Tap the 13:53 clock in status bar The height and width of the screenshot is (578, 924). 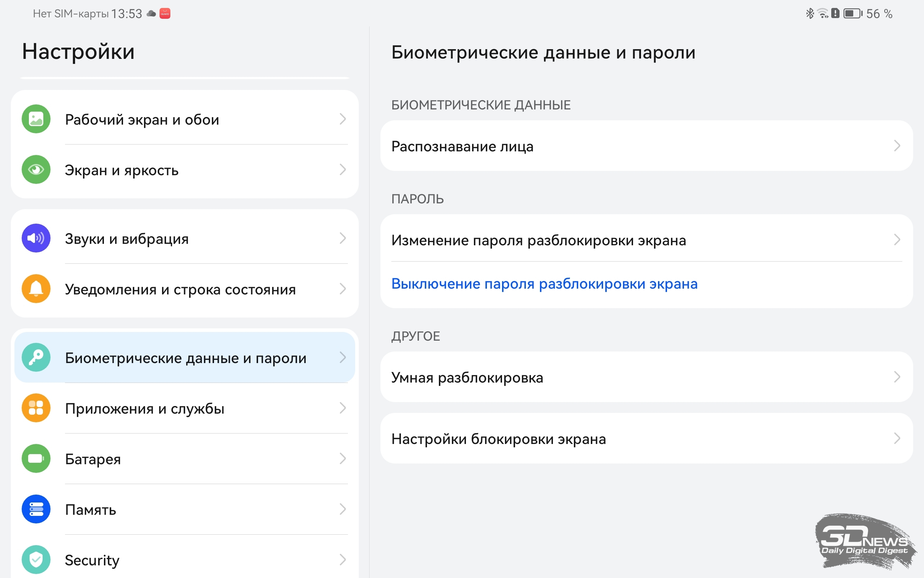[126, 14]
